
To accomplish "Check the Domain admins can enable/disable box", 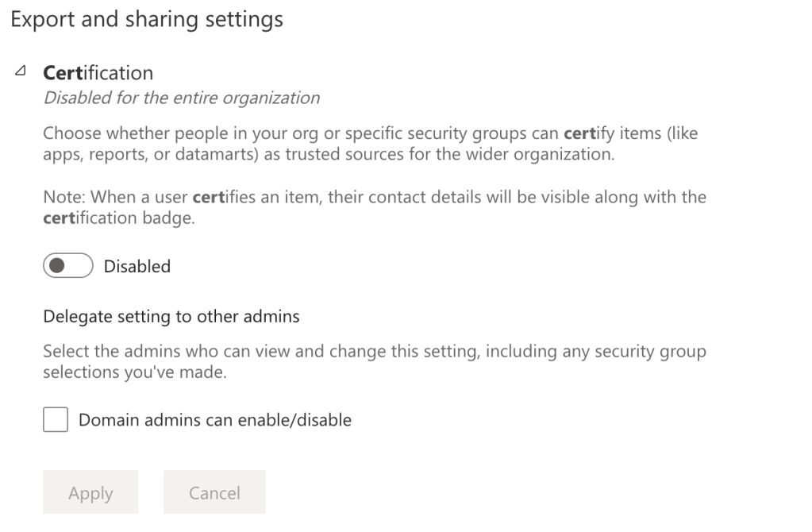I will click(x=56, y=420).
